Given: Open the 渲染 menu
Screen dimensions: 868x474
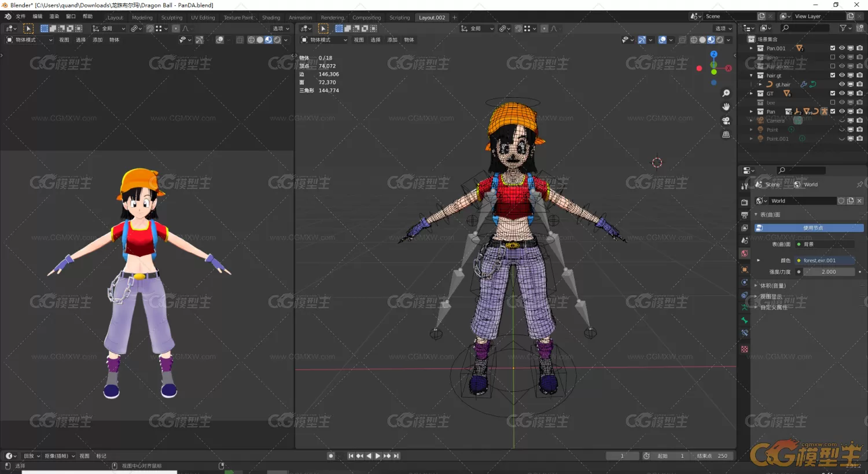Looking at the screenshot, I should 54,17.
